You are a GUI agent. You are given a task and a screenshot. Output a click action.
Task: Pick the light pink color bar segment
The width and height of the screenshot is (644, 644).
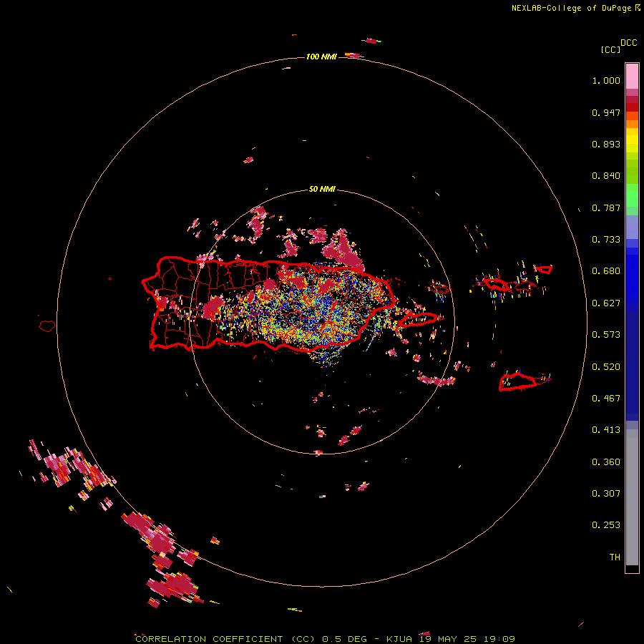(x=632, y=77)
